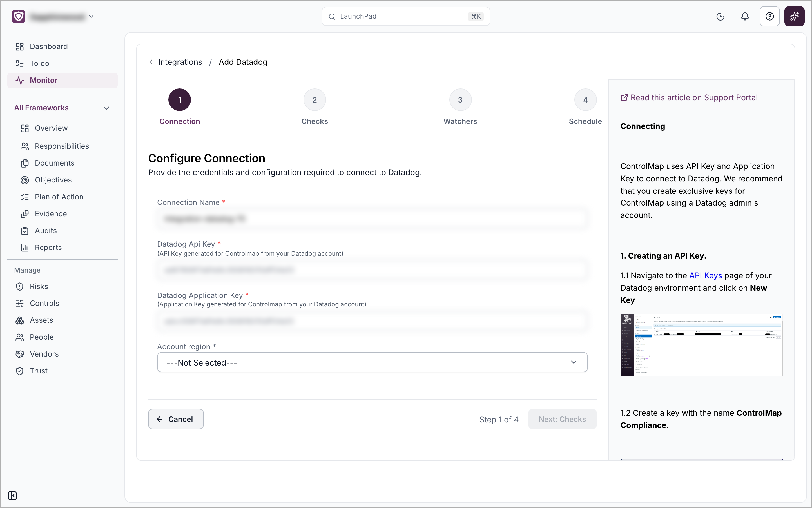The image size is (812, 508).
Task: Open the help question-mark button
Action: [x=770, y=16]
